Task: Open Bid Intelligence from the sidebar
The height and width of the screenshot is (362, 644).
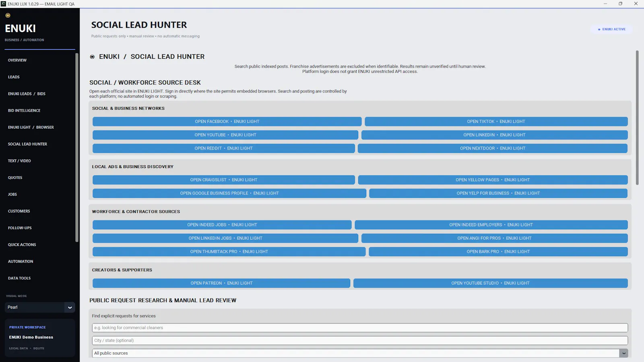Action: pos(24,111)
